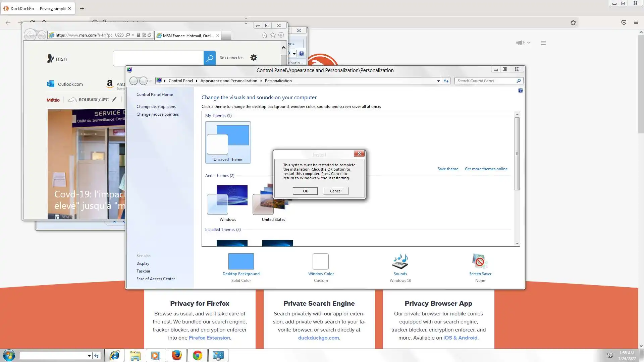Open the DuckDuckGo hamburger menu
Screen dimensions: 644x362
543,43
